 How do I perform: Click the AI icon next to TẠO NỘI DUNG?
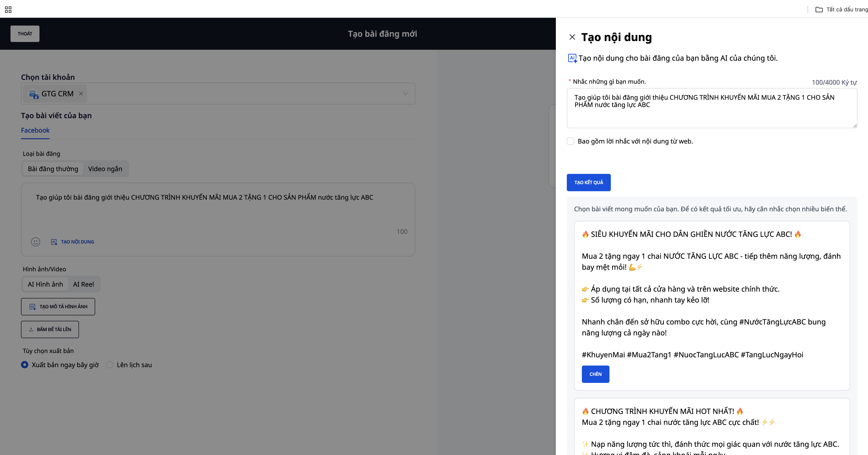click(x=54, y=242)
